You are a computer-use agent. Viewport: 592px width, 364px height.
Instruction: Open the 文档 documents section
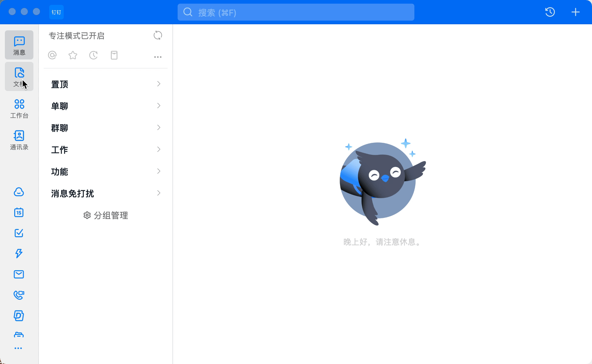pos(19,76)
